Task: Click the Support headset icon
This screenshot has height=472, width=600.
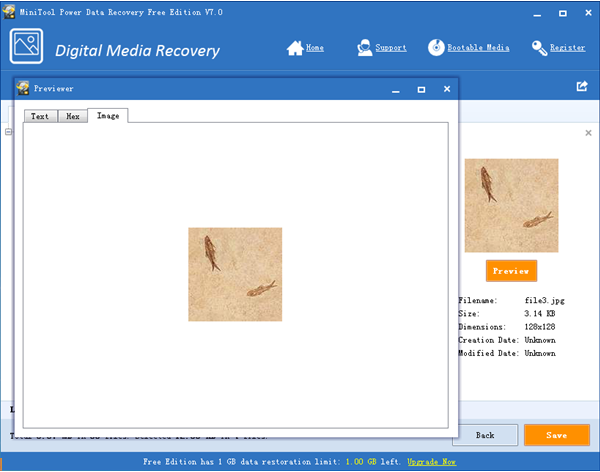Action: tap(364, 48)
